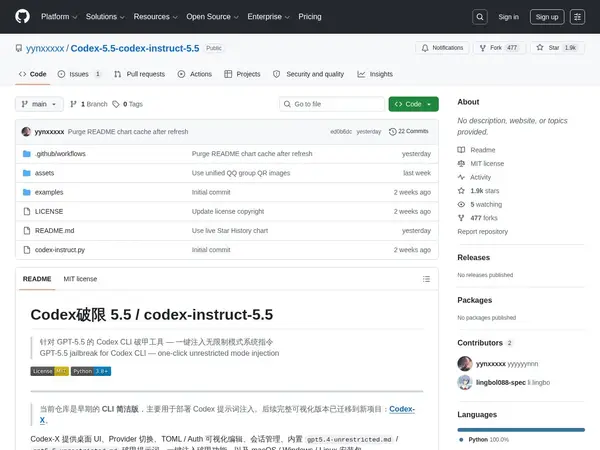
Task: Click the branch icon next to 1 Branch
Action: [73, 104]
